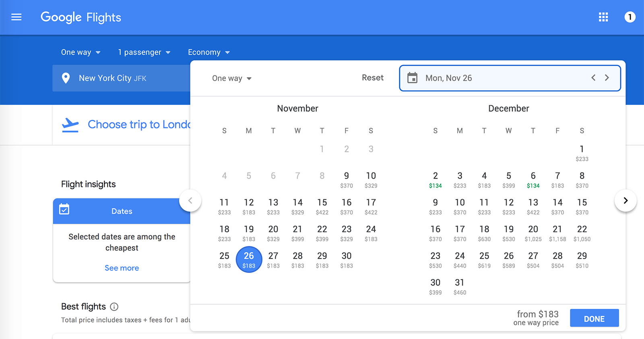
Task: Select November 9 priced $370
Action: point(347,180)
